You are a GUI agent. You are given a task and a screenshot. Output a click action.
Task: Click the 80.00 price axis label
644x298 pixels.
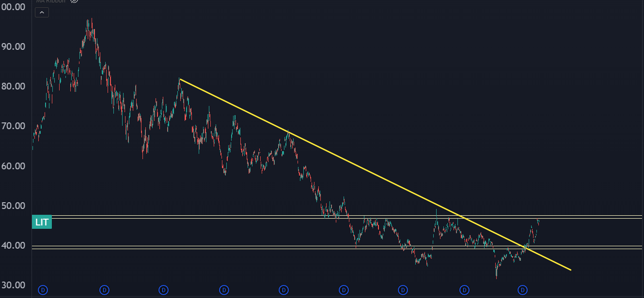(14, 87)
